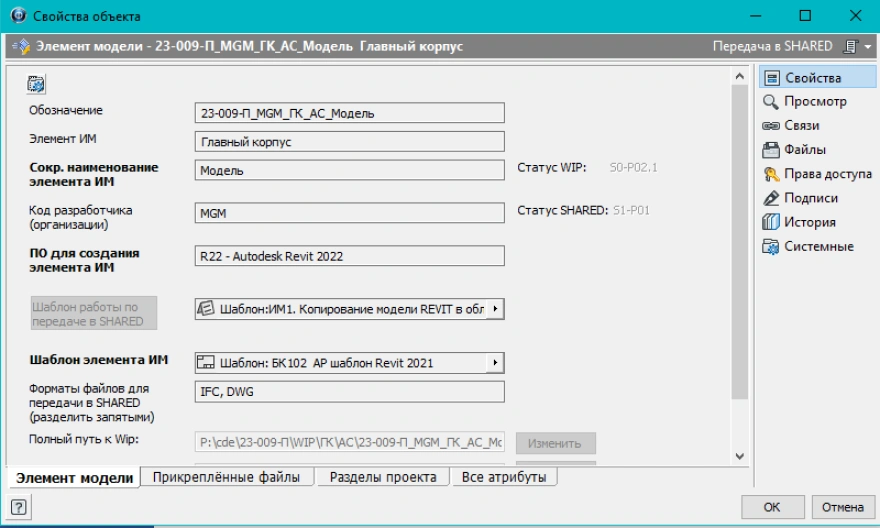Click the Сокр. наименование field containing Модель

(x=349, y=170)
